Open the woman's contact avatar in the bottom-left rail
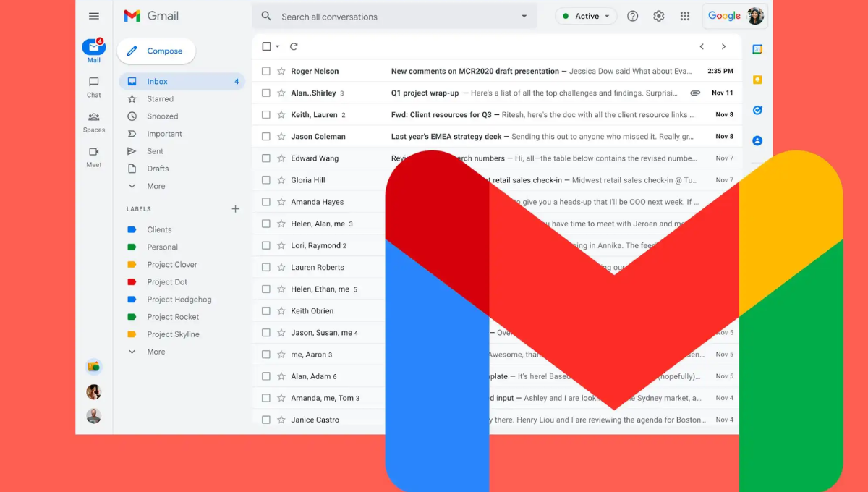The width and height of the screenshot is (868, 492). click(x=94, y=392)
